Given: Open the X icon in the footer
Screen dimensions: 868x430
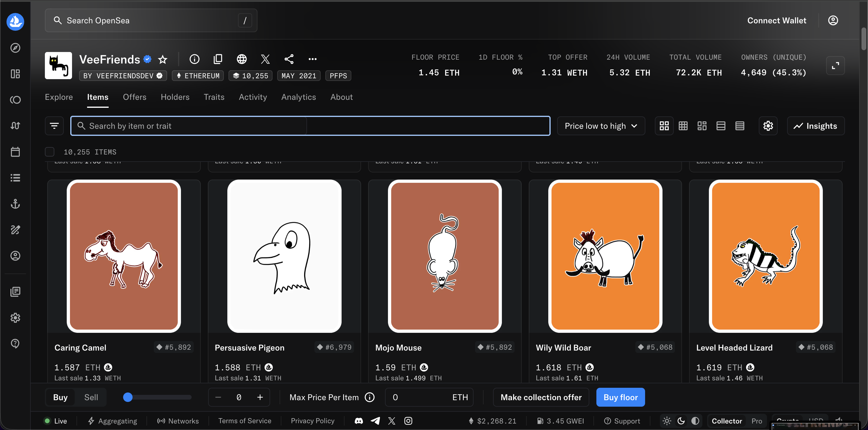Looking at the screenshot, I should [x=391, y=421].
